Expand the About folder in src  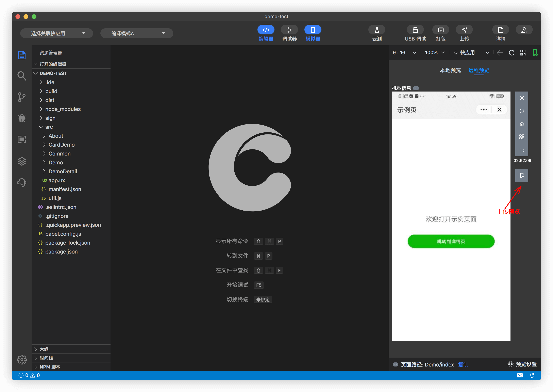pos(56,136)
